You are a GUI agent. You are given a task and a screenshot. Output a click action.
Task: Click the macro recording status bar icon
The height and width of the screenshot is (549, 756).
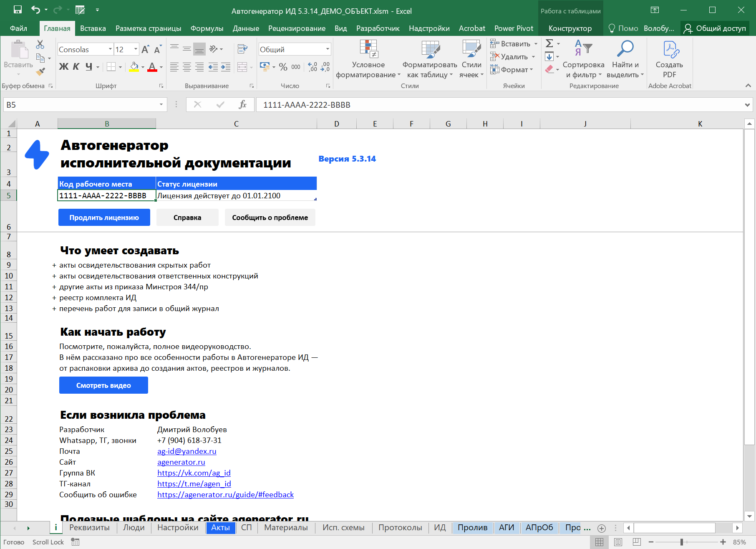75,542
